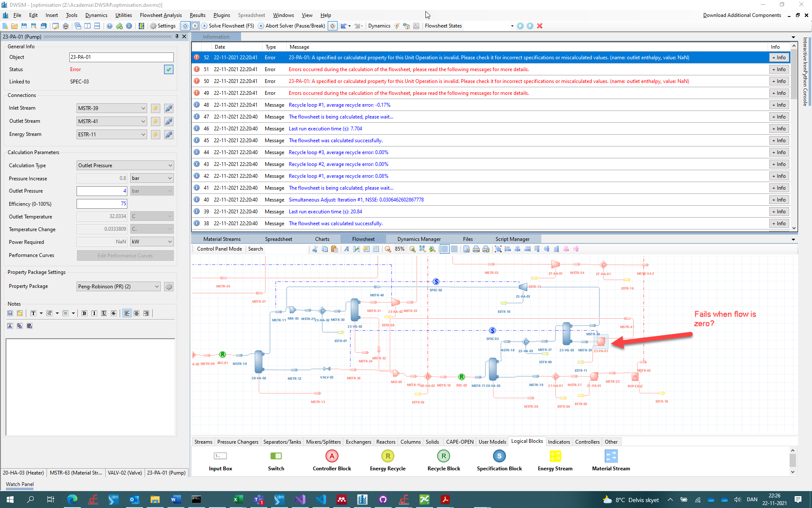The height and width of the screenshot is (508, 812).
Task: Select the Zoom In tool on flowsheet toolbar
Action: tap(412, 249)
